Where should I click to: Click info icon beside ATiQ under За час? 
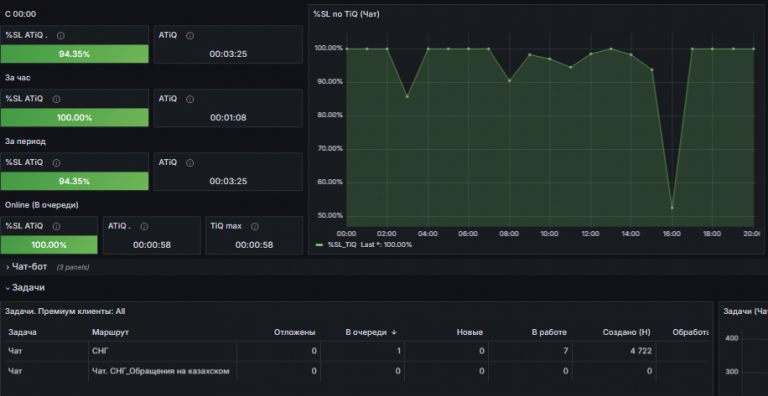[x=190, y=99]
